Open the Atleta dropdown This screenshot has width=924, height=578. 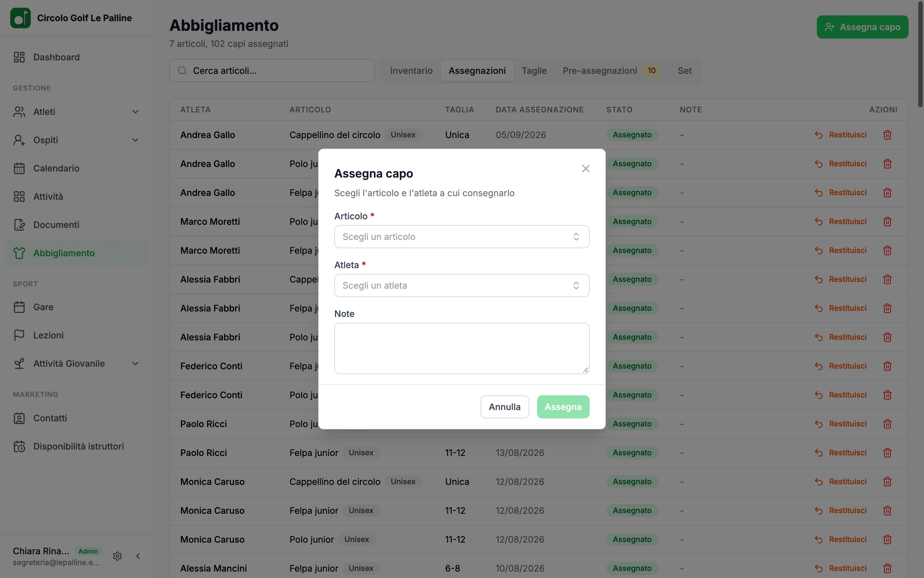462,285
